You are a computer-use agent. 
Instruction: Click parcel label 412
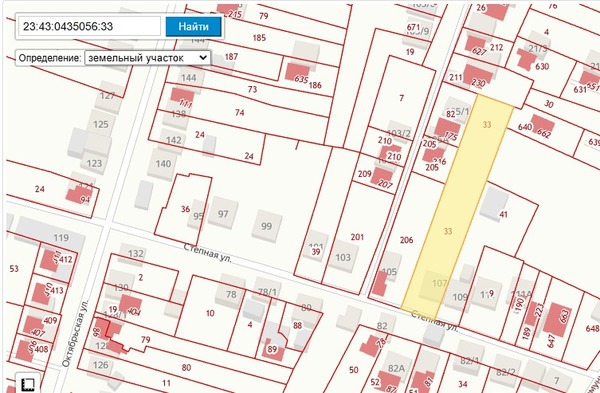[x=66, y=259]
